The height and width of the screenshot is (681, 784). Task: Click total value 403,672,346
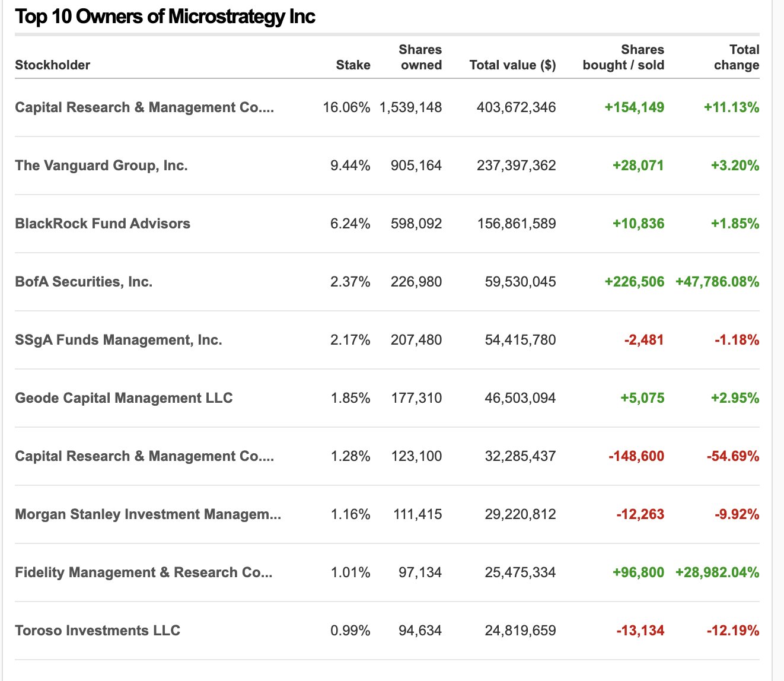click(517, 107)
